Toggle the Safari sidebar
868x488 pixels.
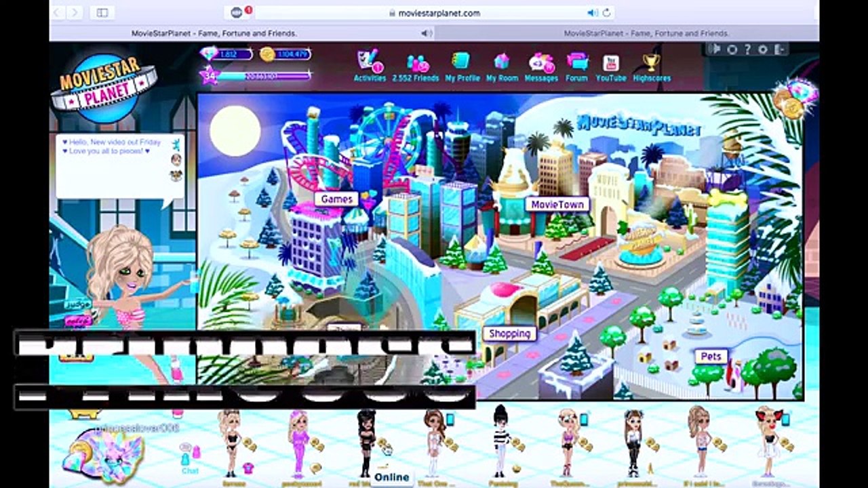tap(102, 12)
